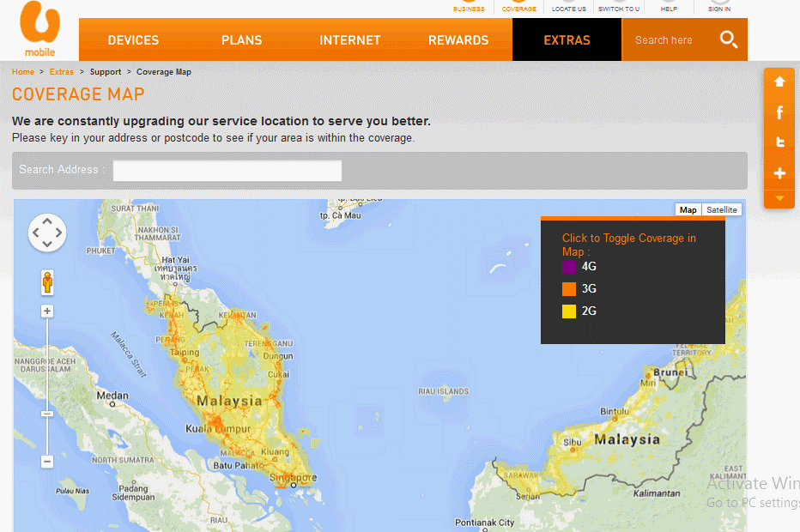Expand side widget with down arrow
This screenshot has width=800, height=532.
(x=779, y=198)
